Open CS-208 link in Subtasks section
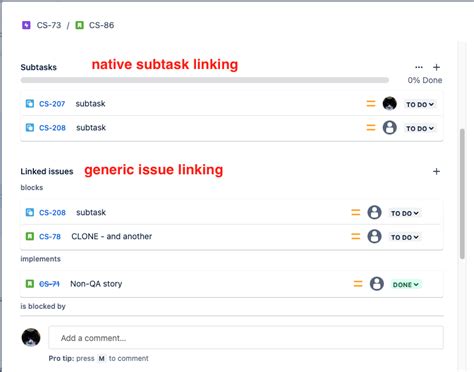This screenshot has height=372, width=474. click(x=52, y=128)
